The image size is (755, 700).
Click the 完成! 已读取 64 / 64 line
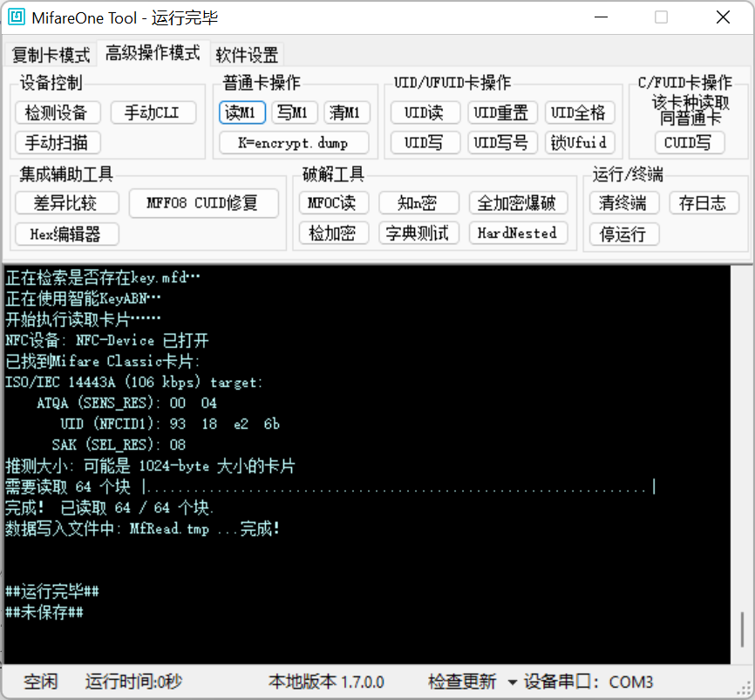109,507
